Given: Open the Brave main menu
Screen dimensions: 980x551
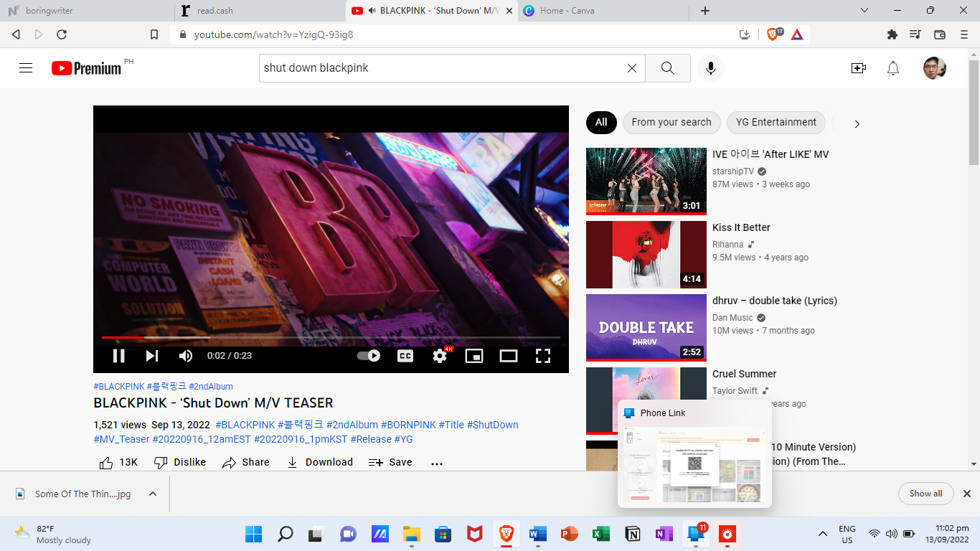Looking at the screenshot, I should pyautogui.click(x=963, y=34).
